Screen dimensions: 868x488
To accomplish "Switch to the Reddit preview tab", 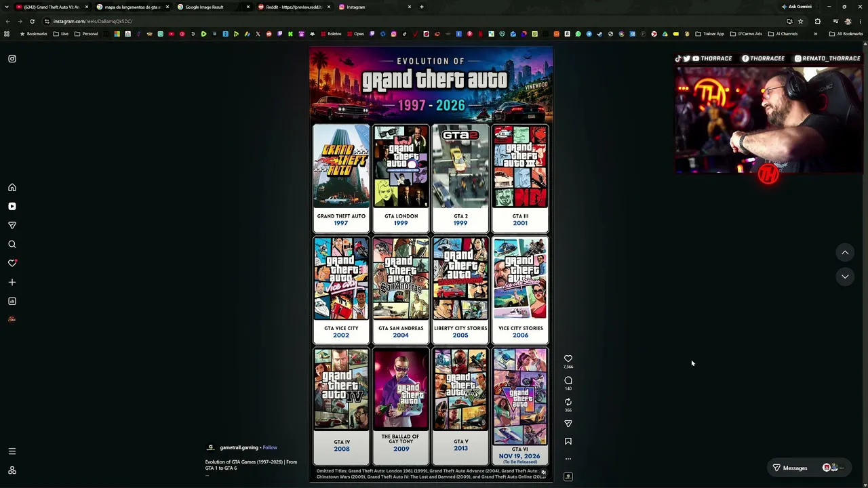I will pyautogui.click(x=294, y=7).
